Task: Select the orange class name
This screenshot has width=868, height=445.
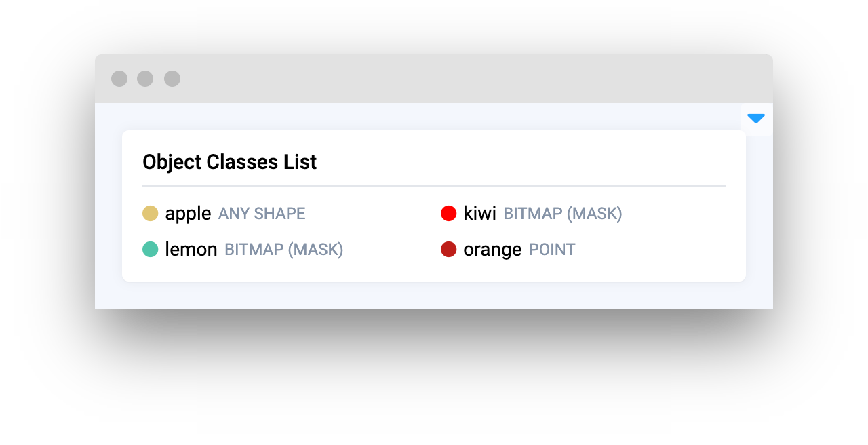Action: [492, 250]
